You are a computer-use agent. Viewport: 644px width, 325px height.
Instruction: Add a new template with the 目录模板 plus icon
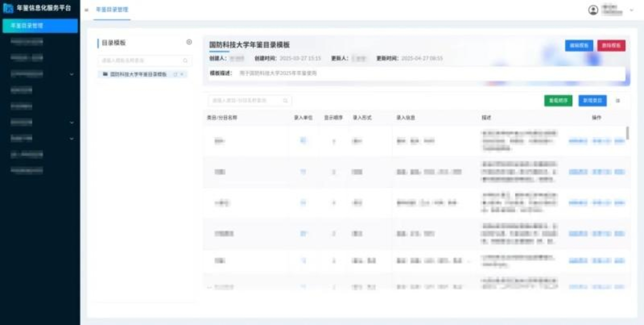189,42
